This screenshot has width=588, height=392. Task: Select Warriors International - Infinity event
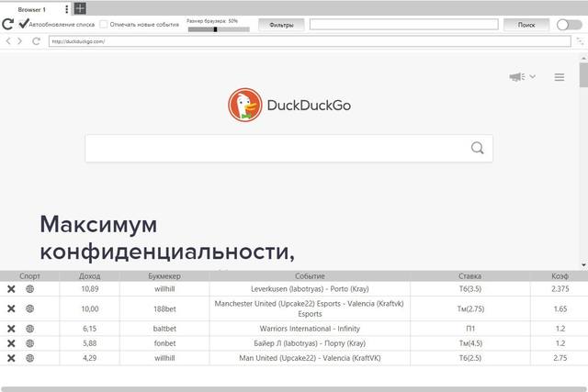click(x=310, y=329)
